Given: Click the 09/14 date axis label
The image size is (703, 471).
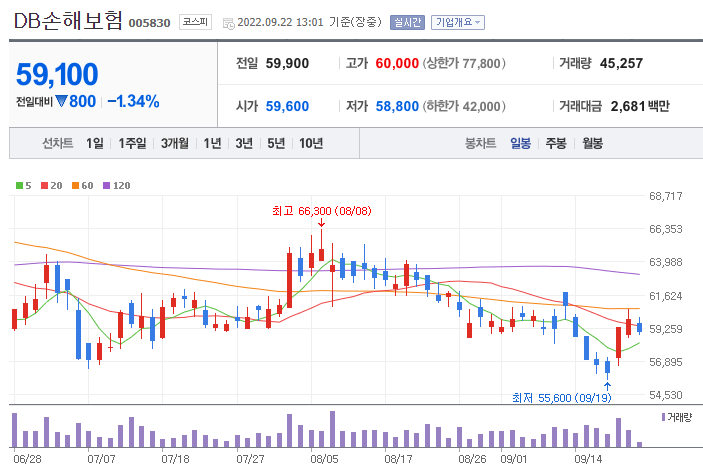Looking at the screenshot, I should click(x=588, y=459).
